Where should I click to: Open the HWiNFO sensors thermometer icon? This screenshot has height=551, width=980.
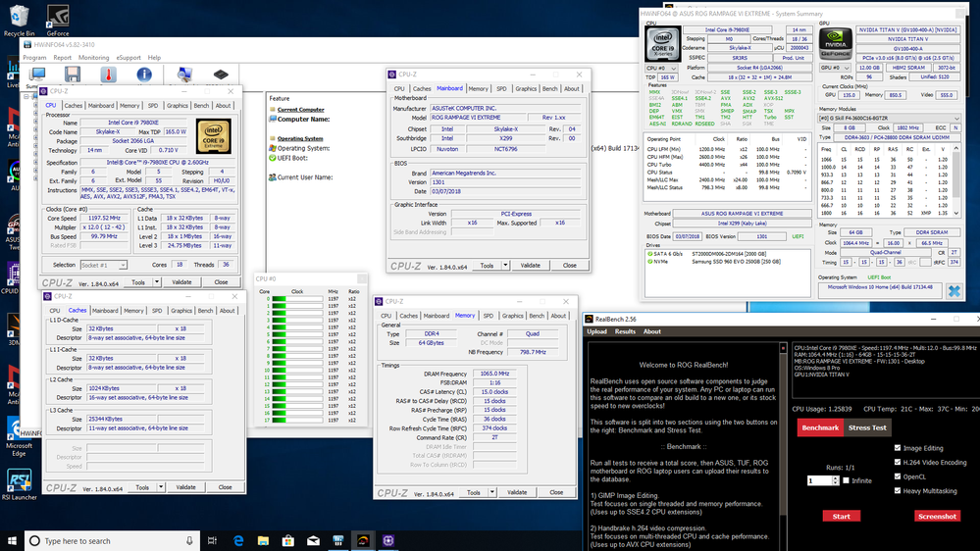(108, 75)
